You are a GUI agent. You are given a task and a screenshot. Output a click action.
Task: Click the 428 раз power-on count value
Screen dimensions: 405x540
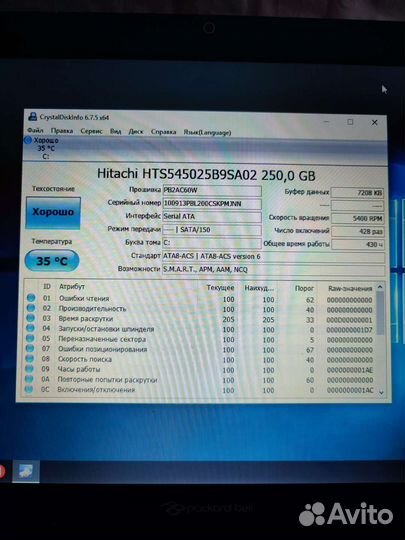click(x=357, y=231)
